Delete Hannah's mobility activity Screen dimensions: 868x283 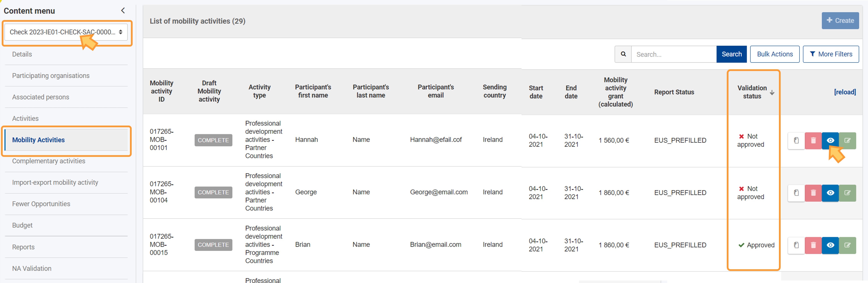[813, 140]
